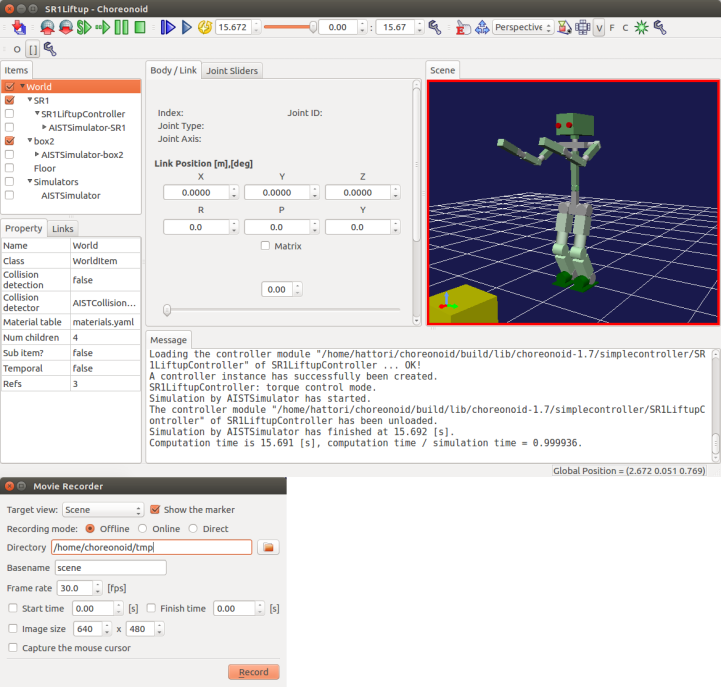Switch to the Joint Sliders tab
This screenshot has width=721, height=687.
pos(232,71)
